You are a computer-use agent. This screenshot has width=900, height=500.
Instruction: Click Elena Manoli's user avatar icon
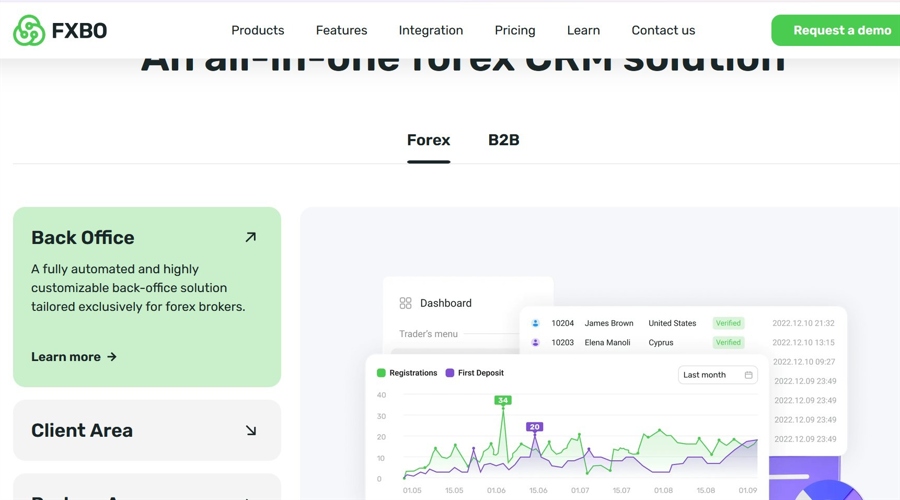coord(536,343)
